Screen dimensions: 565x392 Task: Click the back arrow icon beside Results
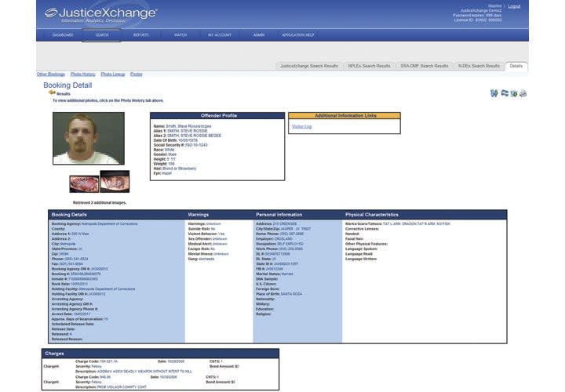click(x=52, y=93)
